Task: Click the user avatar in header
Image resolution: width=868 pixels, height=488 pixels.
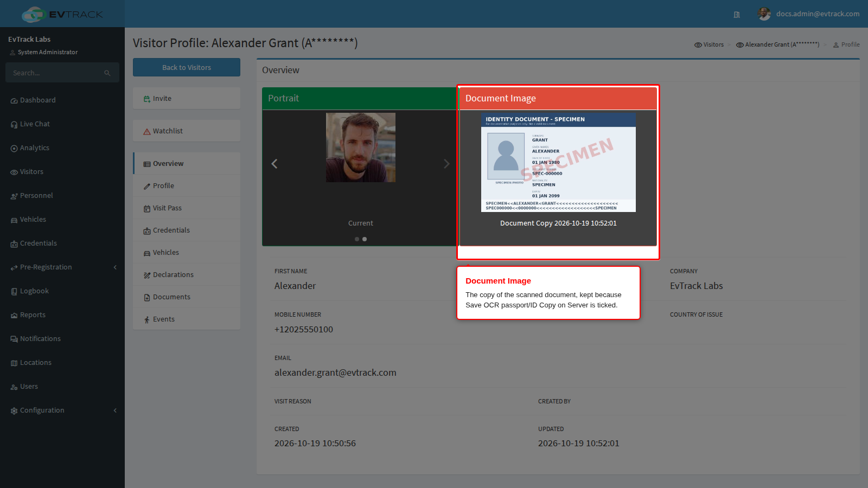Action: [x=764, y=14]
